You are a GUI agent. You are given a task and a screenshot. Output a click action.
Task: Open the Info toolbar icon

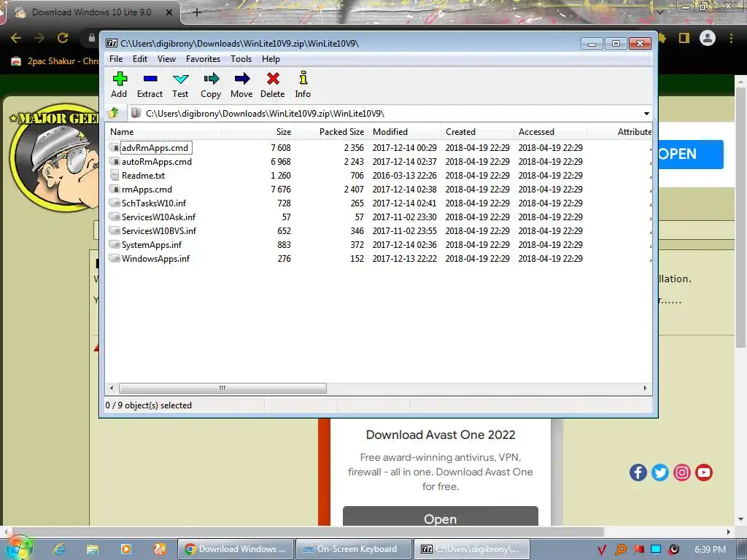pyautogui.click(x=303, y=78)
